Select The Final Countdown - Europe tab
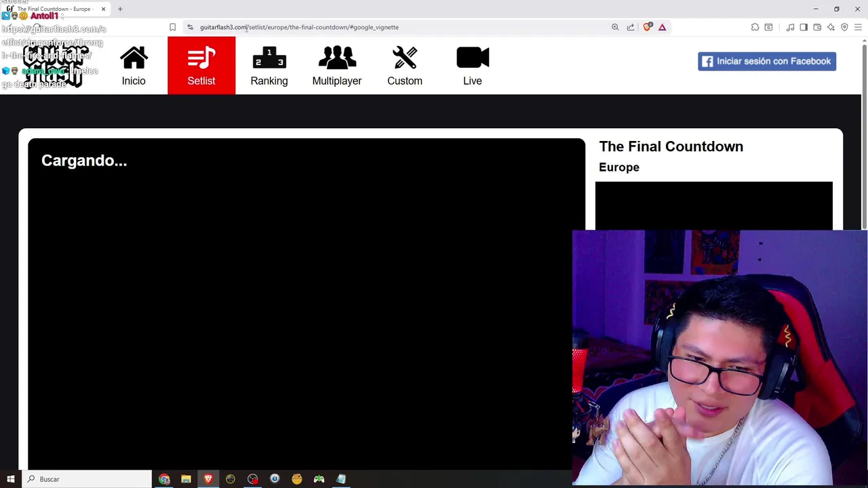This screenshot has width=868, height=488. click(x=54, y=9)
